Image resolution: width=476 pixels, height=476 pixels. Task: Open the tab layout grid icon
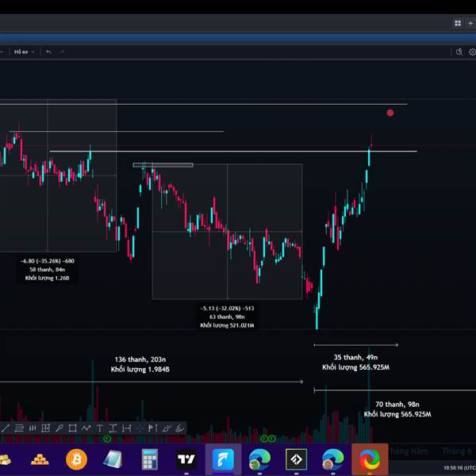tap(458, 23)
